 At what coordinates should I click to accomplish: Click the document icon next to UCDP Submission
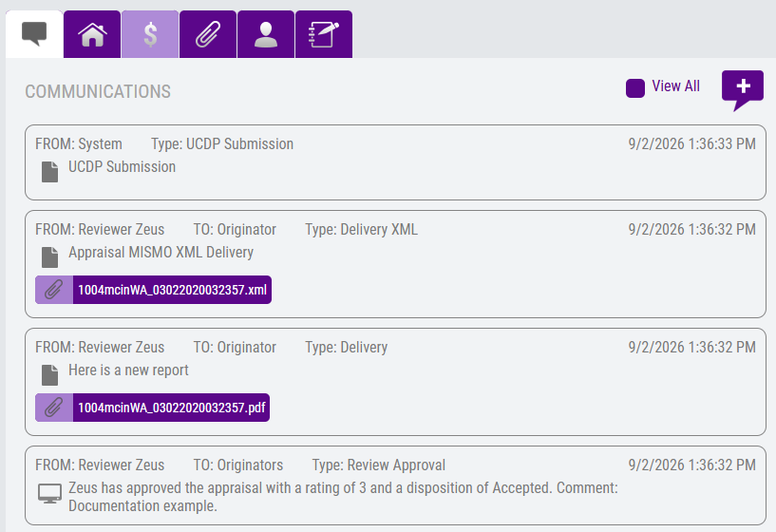49,172
